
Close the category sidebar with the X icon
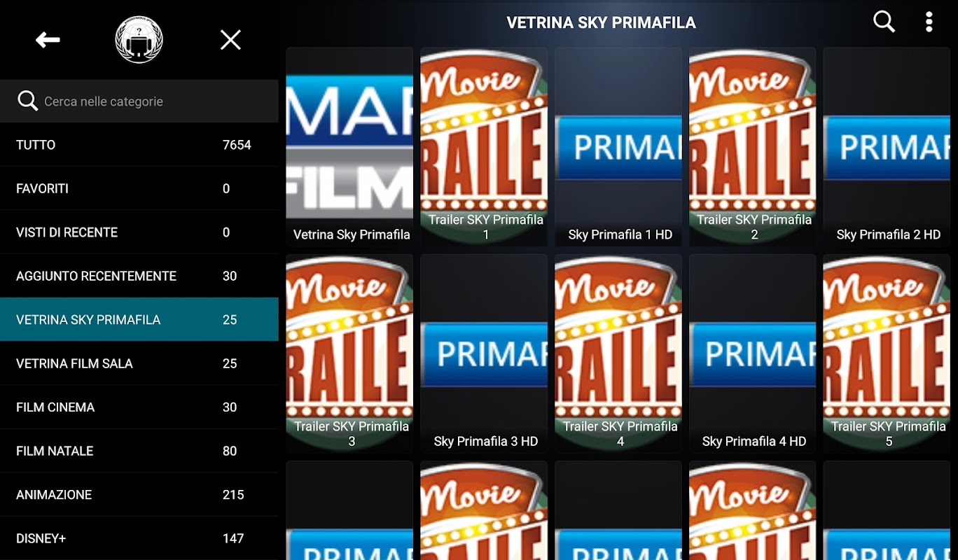point(230,40)
